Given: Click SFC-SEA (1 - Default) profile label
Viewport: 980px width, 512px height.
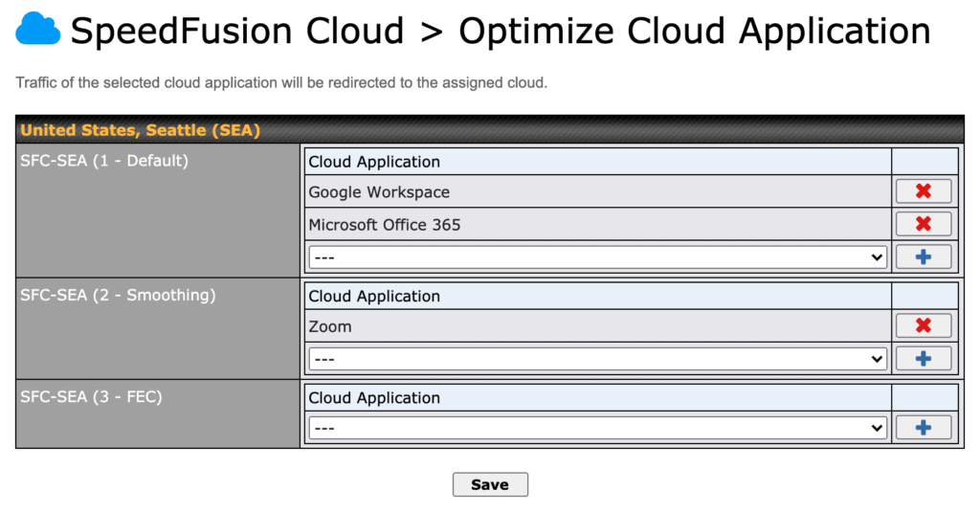Looking at the screenshot, I should pyautogui.click(x=104, y=161).
